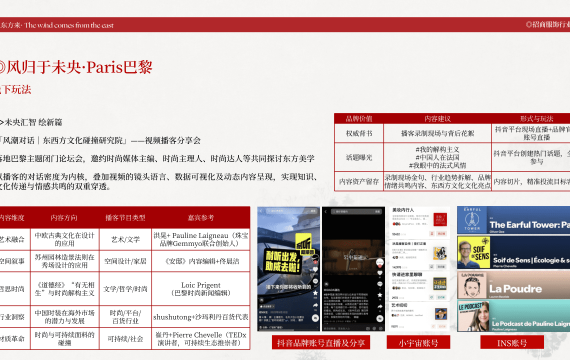
Task: Click the 时尚与可持续面料的碰撞 cell
Action: coord(64,339)
